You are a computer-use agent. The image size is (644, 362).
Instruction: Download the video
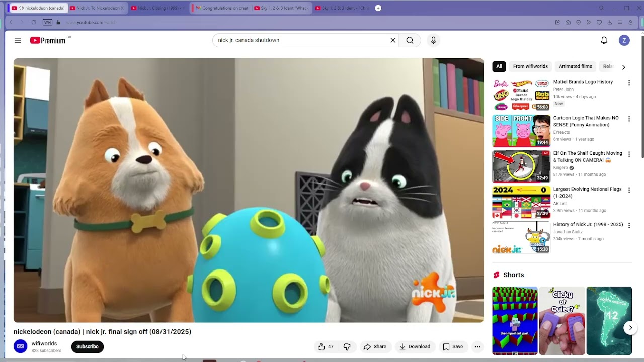[415, 347]
